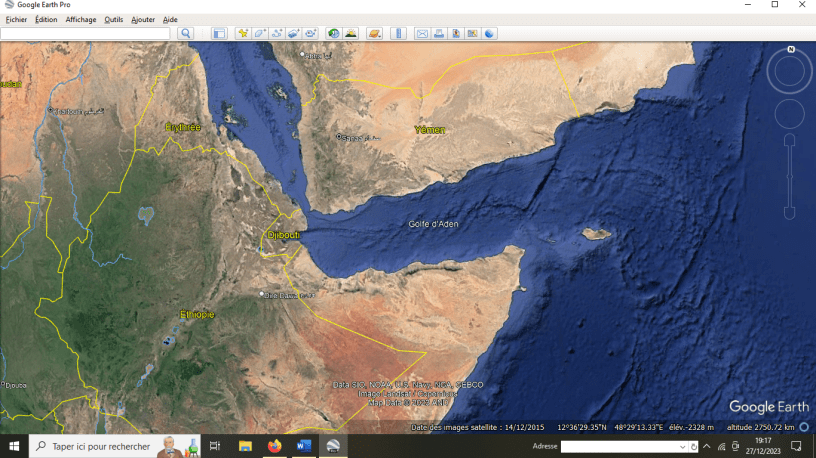Image resolution: width=816 pixels, height=458 pixels.
Task: Click the email envelope icon
Action: click(422, 33)
